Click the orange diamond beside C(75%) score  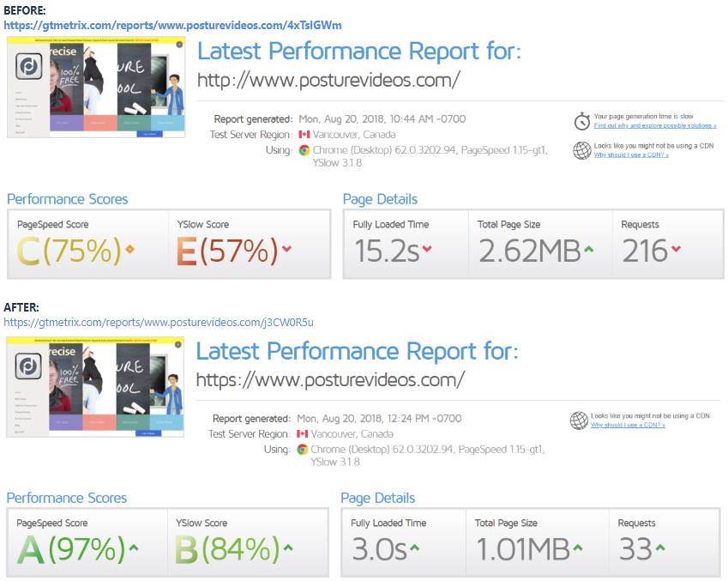click(130, 249)
